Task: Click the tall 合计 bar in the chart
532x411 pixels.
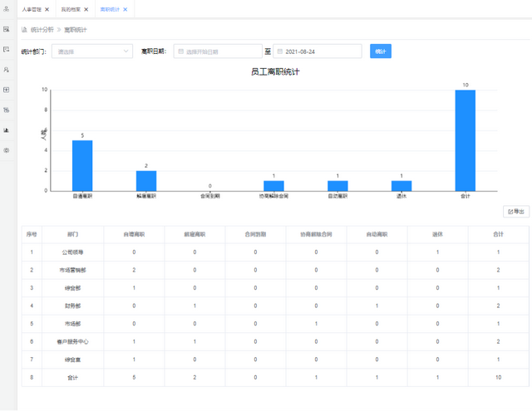Action: (465, 140)
